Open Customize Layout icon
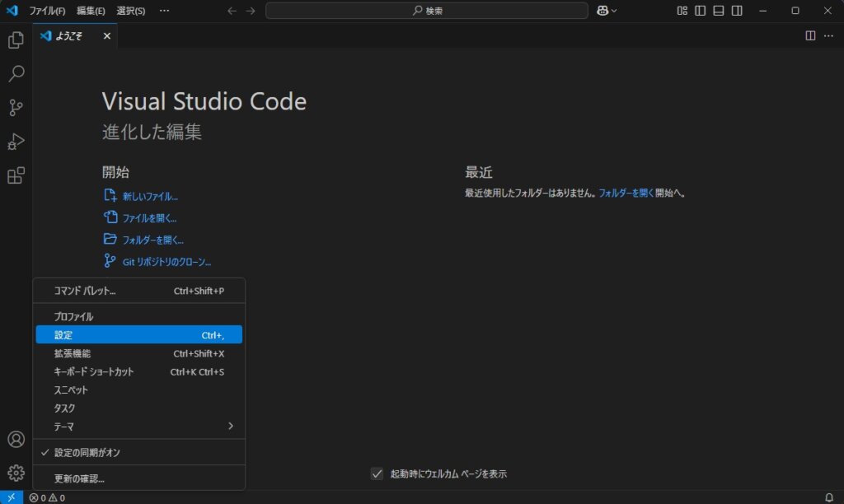This screenshot has height=504, width=844. point(682,11)
